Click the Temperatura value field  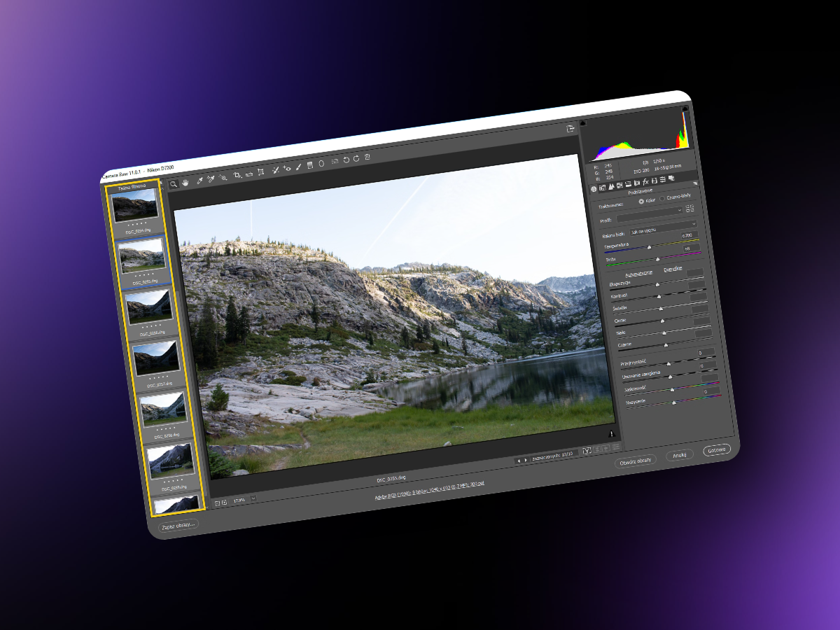tap(689, 235)
